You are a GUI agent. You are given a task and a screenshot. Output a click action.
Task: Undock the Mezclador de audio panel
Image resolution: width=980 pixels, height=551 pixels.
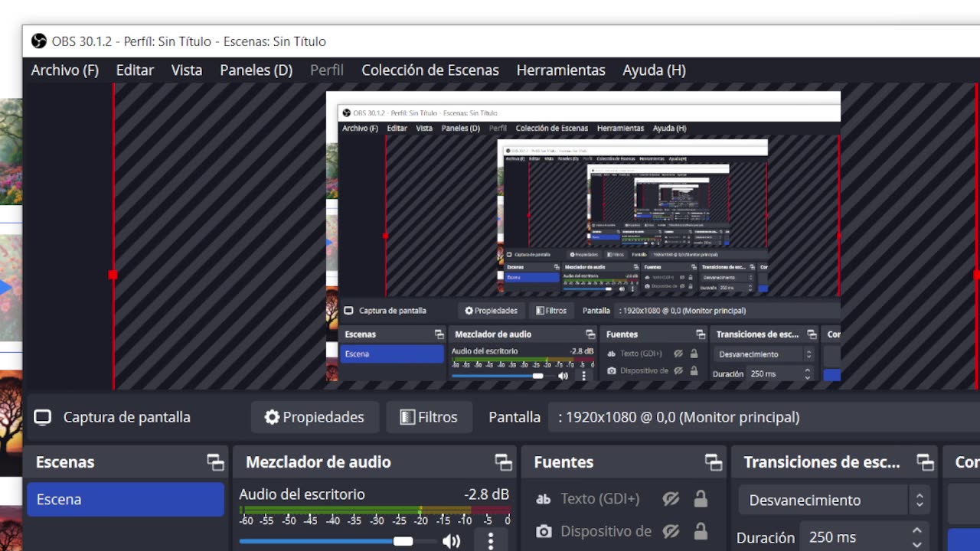(x=503, y=462)
